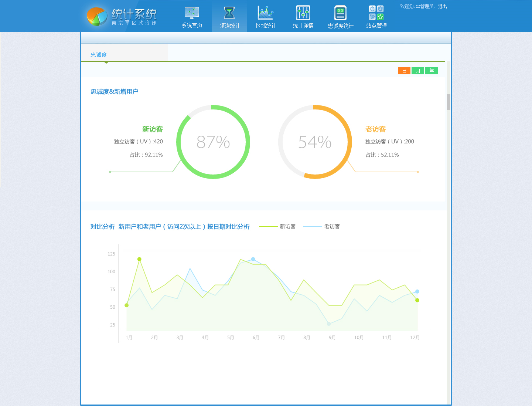Viewport: 532px width, 406px height.
Task: Click the 12月 axis label
Action: click(x=415, y=338)
